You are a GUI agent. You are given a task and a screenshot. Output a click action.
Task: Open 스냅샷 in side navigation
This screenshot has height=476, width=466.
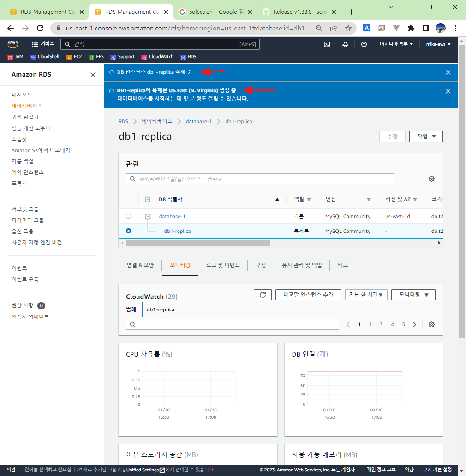19,139
